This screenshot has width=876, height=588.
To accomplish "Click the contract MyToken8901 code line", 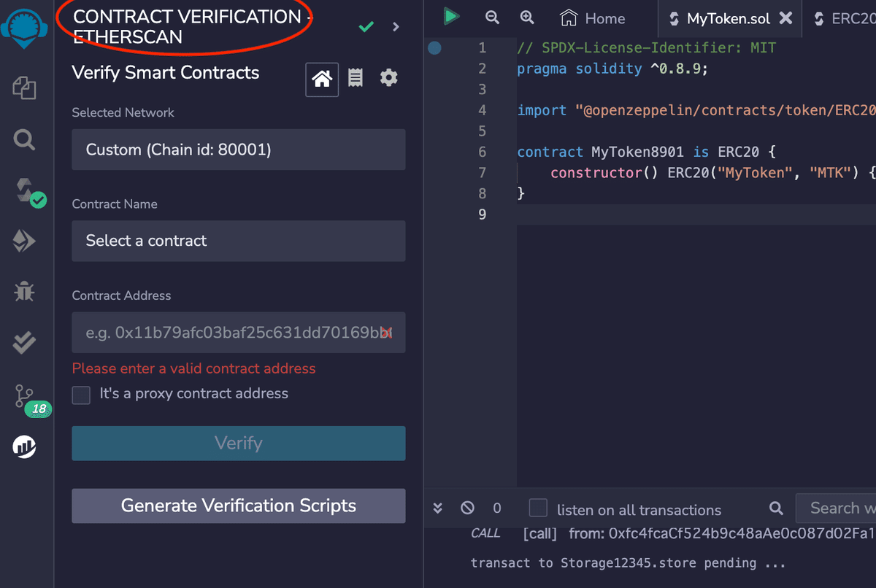I will coord(645,152).
